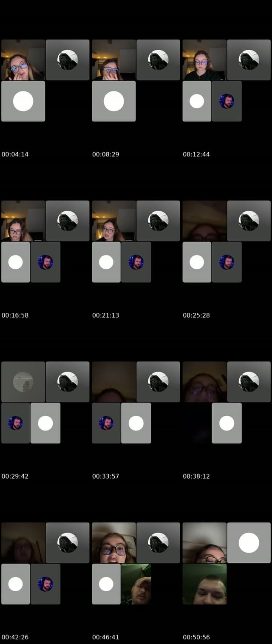Select dark bird avatar in 00:12:44 frame
The width and height of the screenshot is (272, 644).
pos(249,60)
